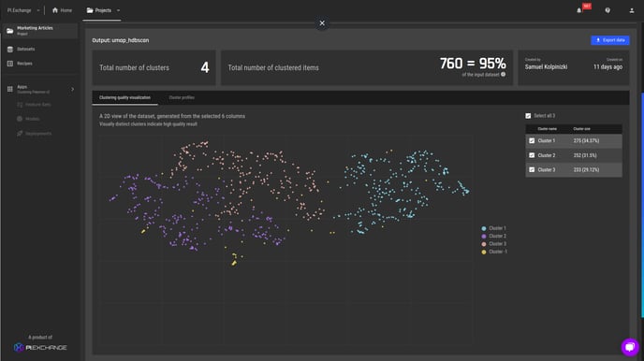
Task: Click the Home house icon
Action: pos(55,10)
